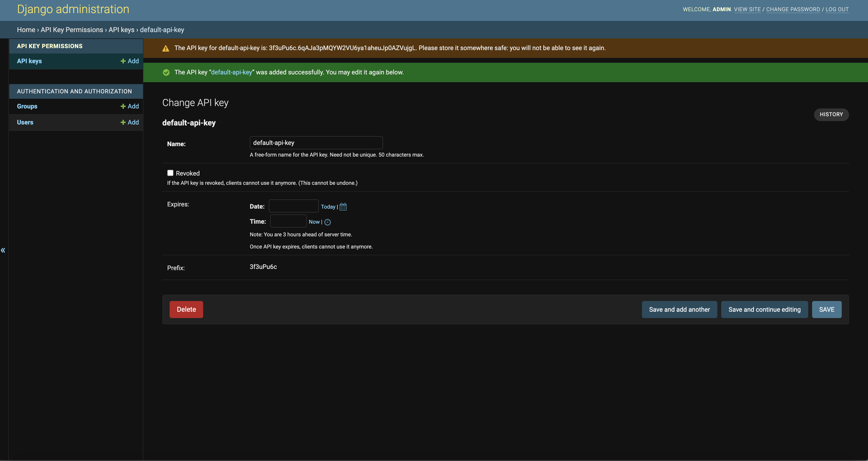Open the API keys sidebar item
The height and width of the screenshot is (461, 868).
pyautogui.click(x=29, y=61)
